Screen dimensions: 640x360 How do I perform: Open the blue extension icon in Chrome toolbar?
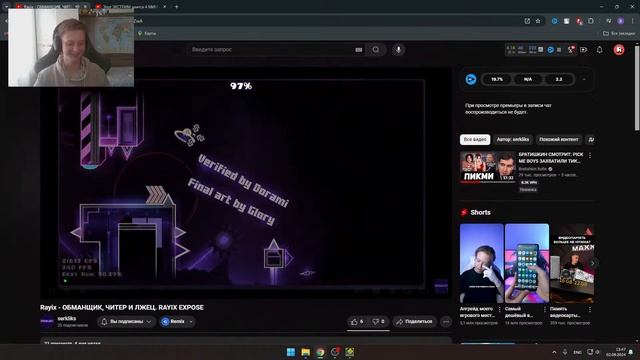(554, 21)
